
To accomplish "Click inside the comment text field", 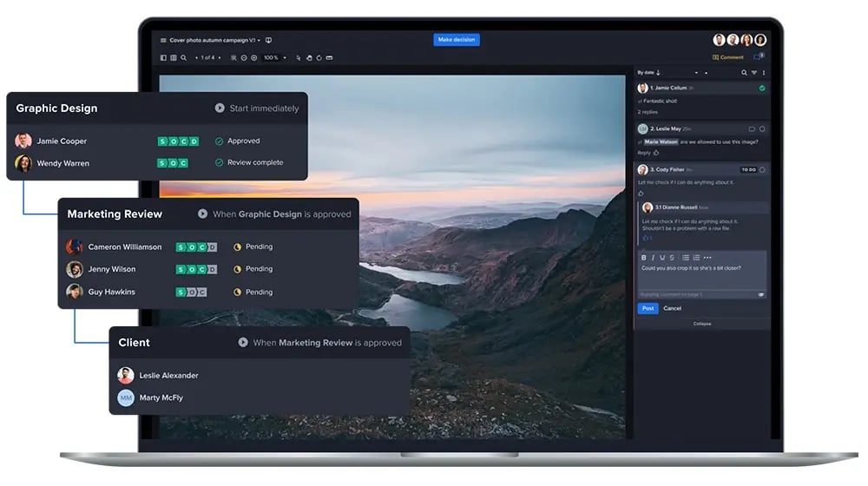I will (701, 276).
